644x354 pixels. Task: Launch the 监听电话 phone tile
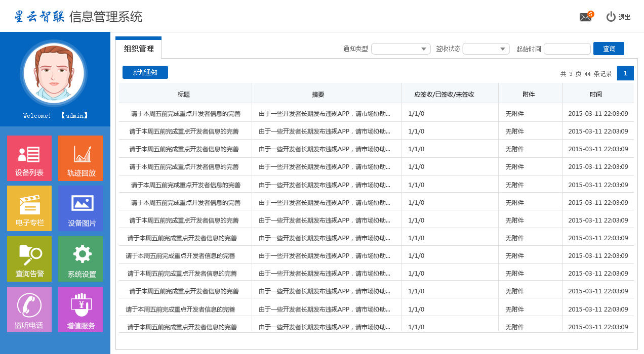pyautogui.click(x=29, y=309)
